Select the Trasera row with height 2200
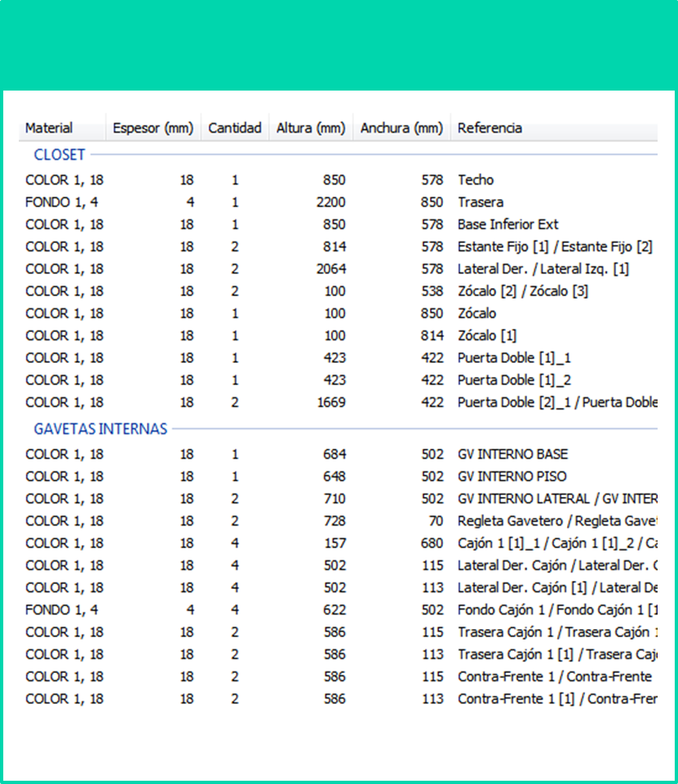 click(338, 202)
